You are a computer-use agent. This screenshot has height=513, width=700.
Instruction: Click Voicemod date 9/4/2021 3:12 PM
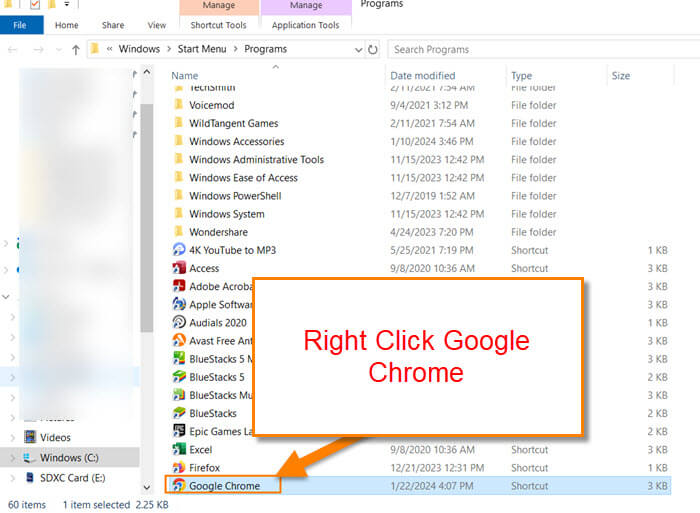429,105
